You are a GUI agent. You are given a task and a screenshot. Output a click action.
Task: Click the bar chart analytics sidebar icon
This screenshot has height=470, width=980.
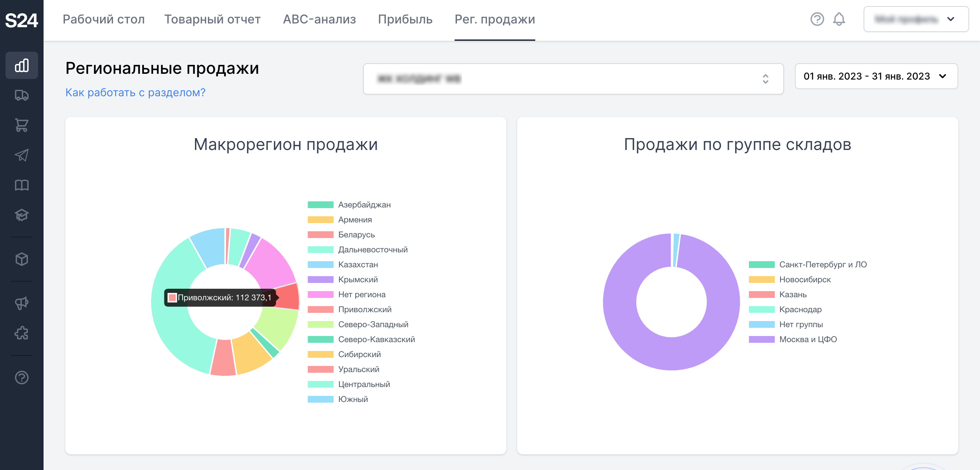[x=22, y=65]
